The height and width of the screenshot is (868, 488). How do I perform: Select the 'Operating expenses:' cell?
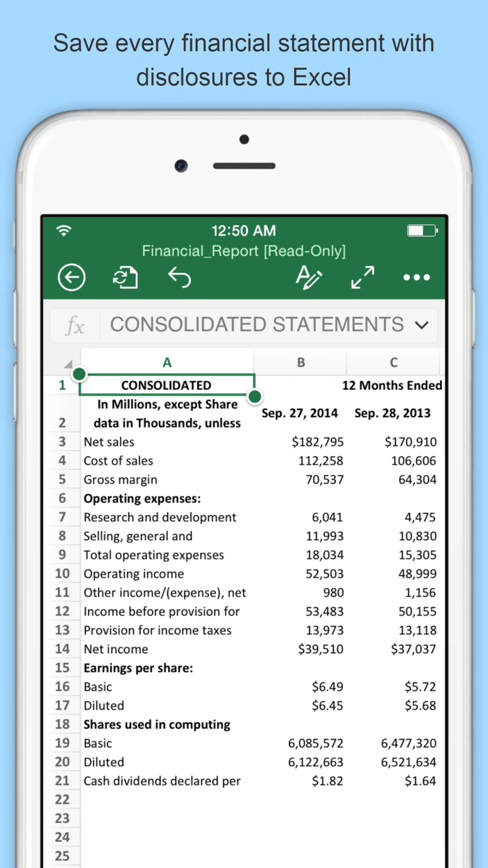coord(142,498)
